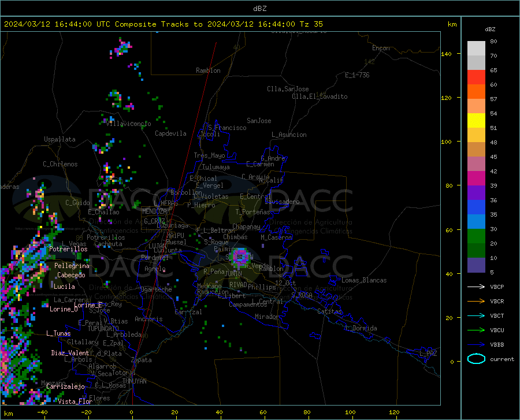The width and height of the screenshot is (520, 420).
Task: Click the SanJose map label
Action: (259, 121)
